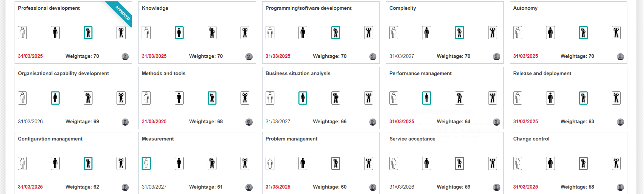Select the outline figure in Methods and tools
The image size is (644, 194).
(146, 98)
